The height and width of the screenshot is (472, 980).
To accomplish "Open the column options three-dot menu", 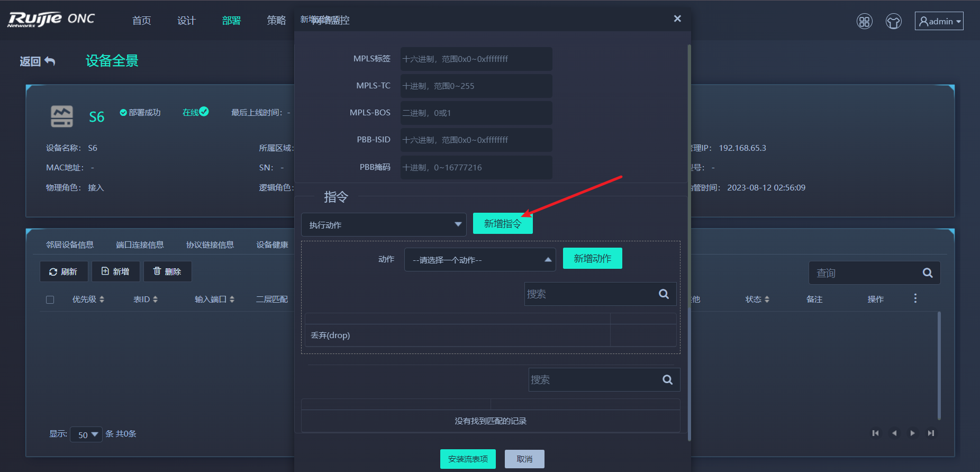I will pyautogui.click(x=915, y=298).
